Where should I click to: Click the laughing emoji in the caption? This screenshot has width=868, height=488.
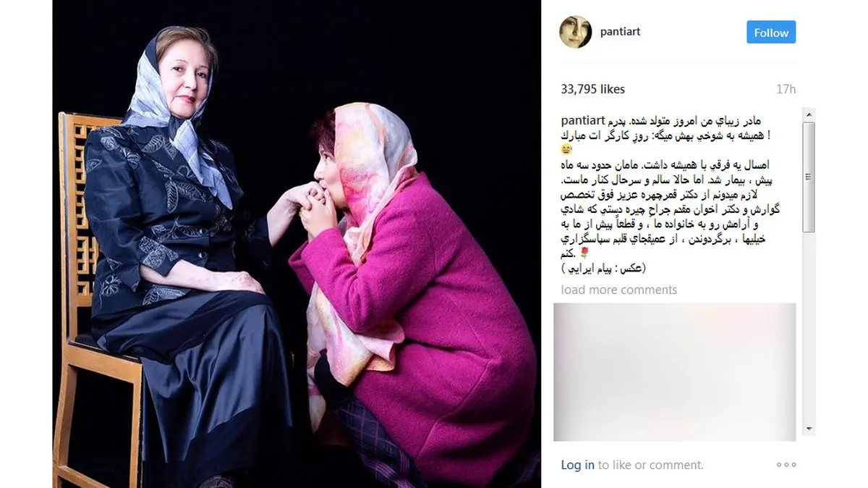tap(566, 149)
